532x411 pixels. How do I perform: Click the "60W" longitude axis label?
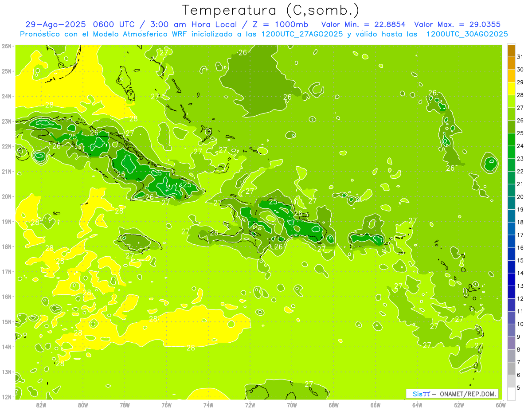tap(501, 405)
